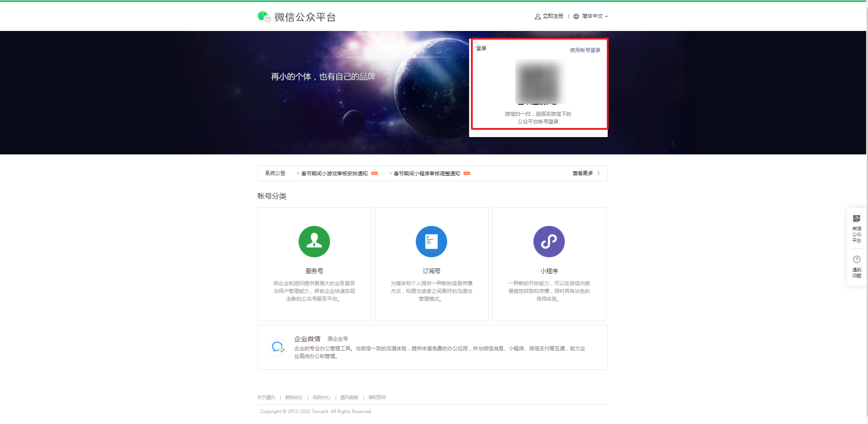868x424 pixels.
Task: Click the 帐号分类 section heading
Action: [272, 196]
